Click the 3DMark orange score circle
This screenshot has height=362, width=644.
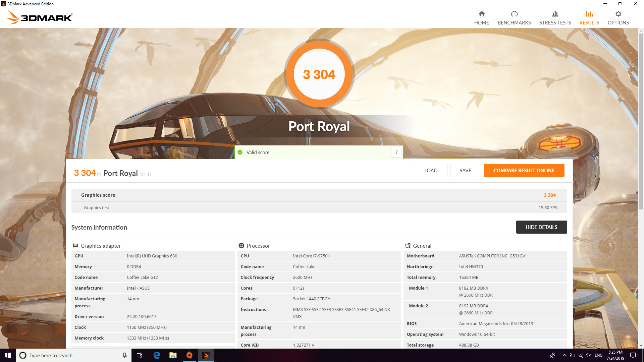click(318, 74)
